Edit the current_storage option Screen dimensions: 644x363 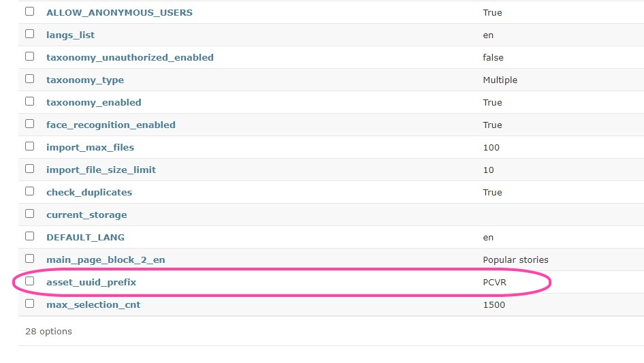pos(86,215)
